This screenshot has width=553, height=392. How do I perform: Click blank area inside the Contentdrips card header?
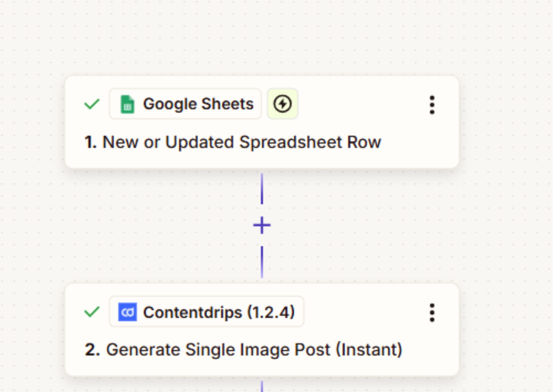pyautogui.click(x=364, y=312)
